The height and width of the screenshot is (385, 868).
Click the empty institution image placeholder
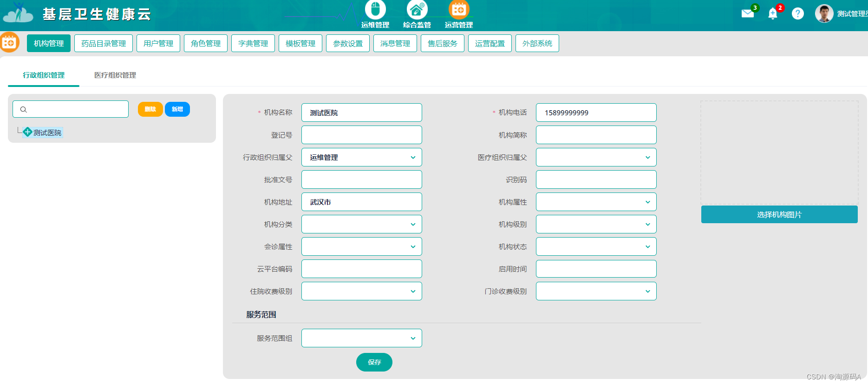[x=779, y=153]
